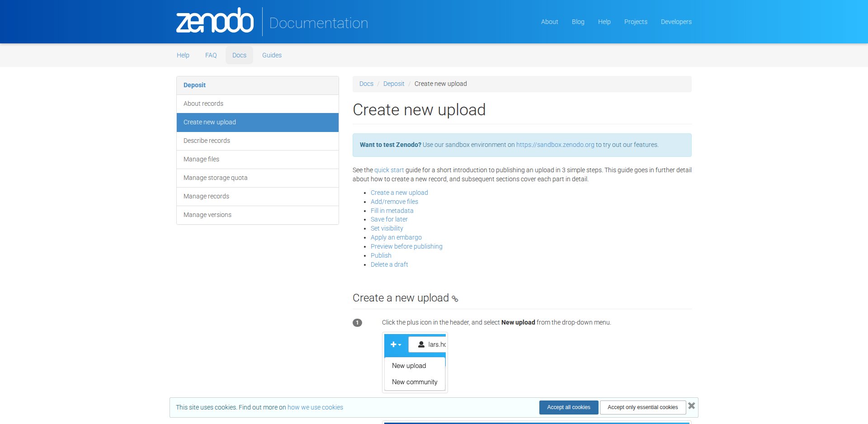Jump to the 'Add/remove files' section

394,202
